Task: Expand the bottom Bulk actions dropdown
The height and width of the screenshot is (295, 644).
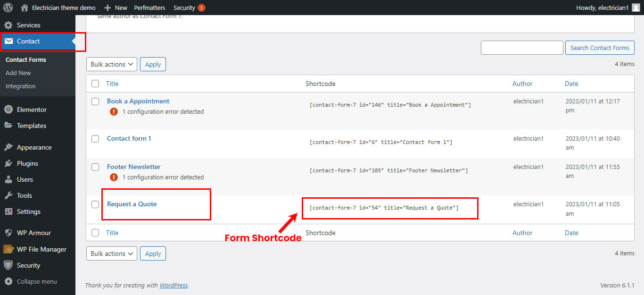Action: 111,253
